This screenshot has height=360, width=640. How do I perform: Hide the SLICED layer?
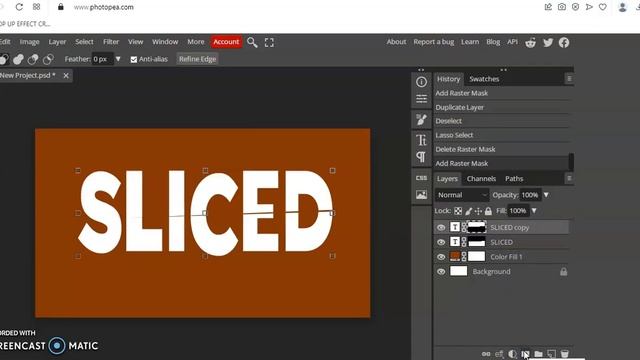[x=441, y=242]
